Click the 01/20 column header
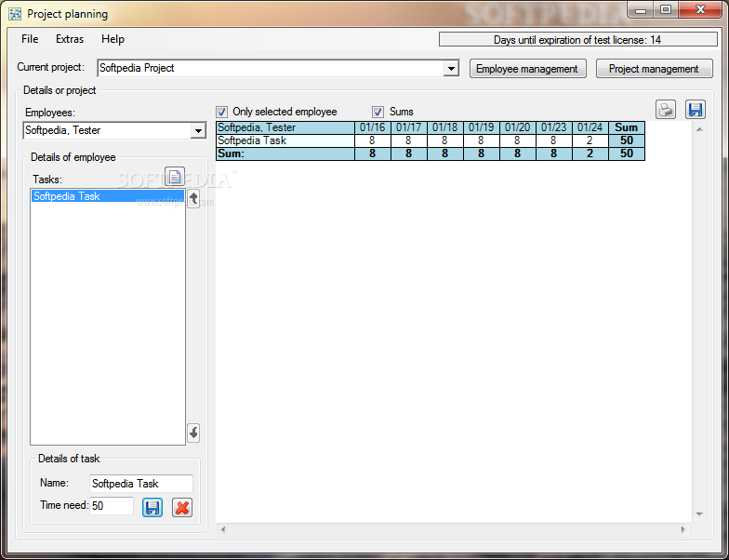The height and width of the screenshot is (560, 729). (517, 127)
